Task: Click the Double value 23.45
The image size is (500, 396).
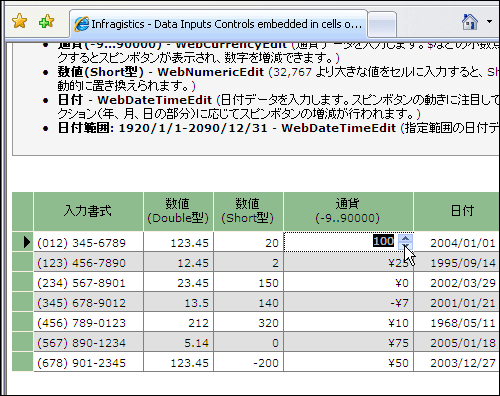Action: pyautogui.click(x=178, y=282)
